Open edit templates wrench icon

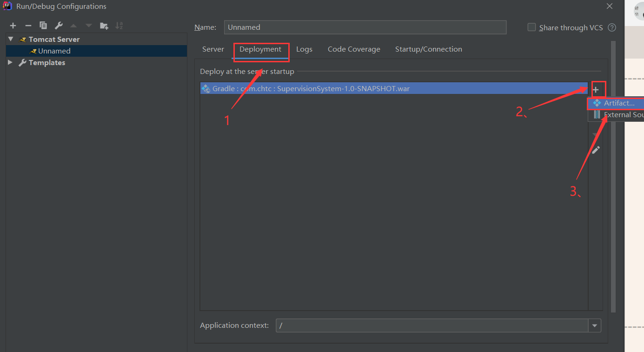(58, 26)
